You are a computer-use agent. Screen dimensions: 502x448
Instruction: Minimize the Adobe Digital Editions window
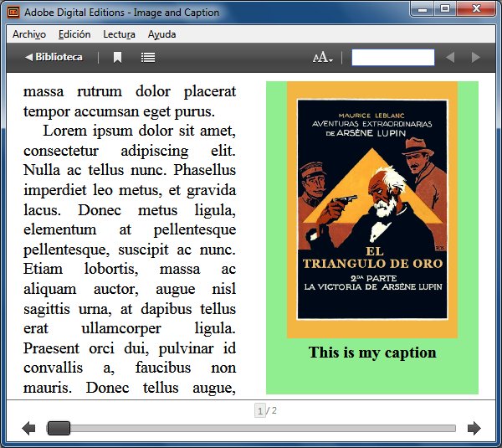click(423, 8)
